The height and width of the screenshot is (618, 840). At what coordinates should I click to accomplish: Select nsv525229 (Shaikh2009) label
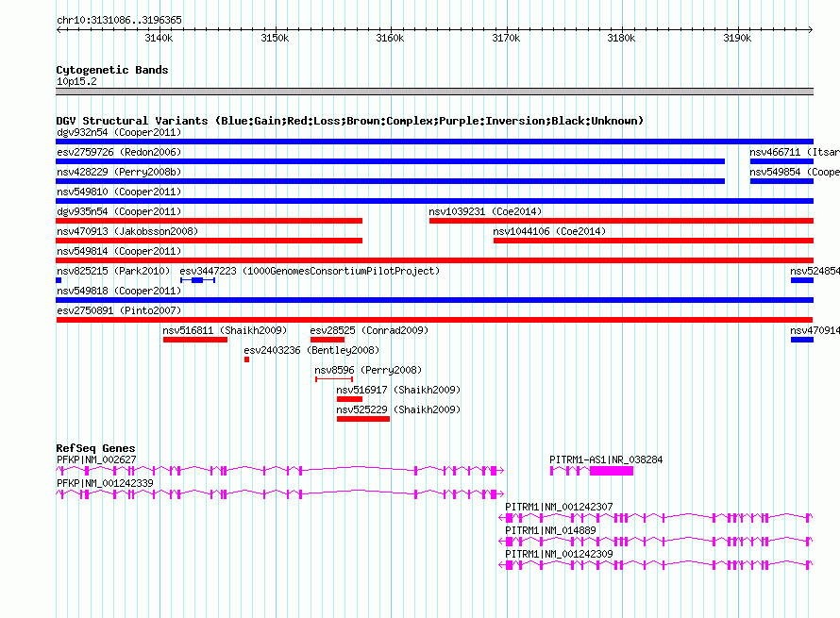[398, 409]
